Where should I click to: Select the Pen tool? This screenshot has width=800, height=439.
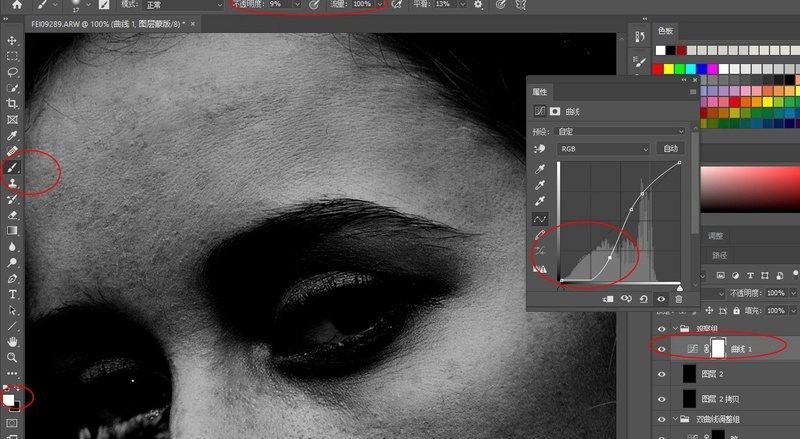[12, 278]
